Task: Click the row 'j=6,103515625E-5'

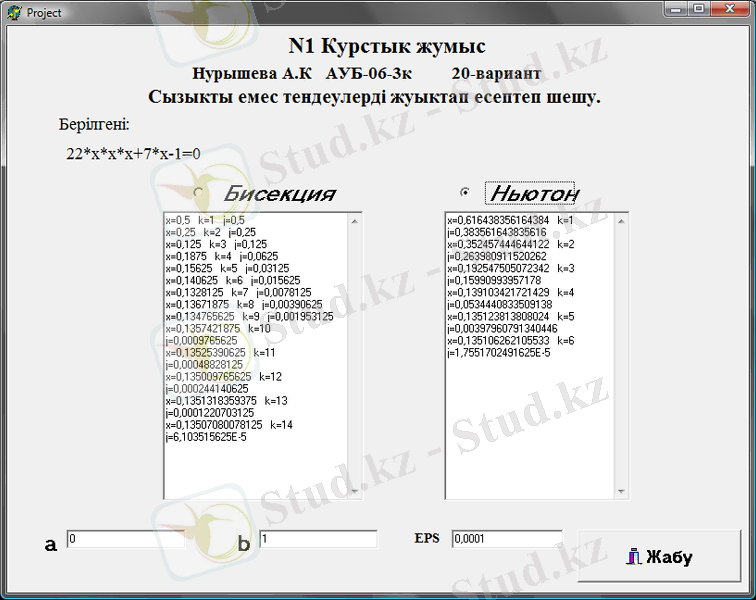Action: tap(206, 437)
